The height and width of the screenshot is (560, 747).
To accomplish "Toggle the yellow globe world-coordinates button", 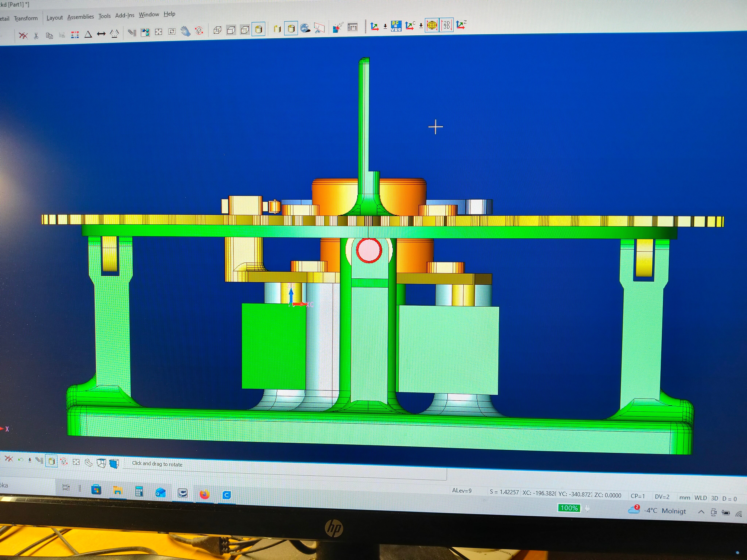I will tap(432, 25).
